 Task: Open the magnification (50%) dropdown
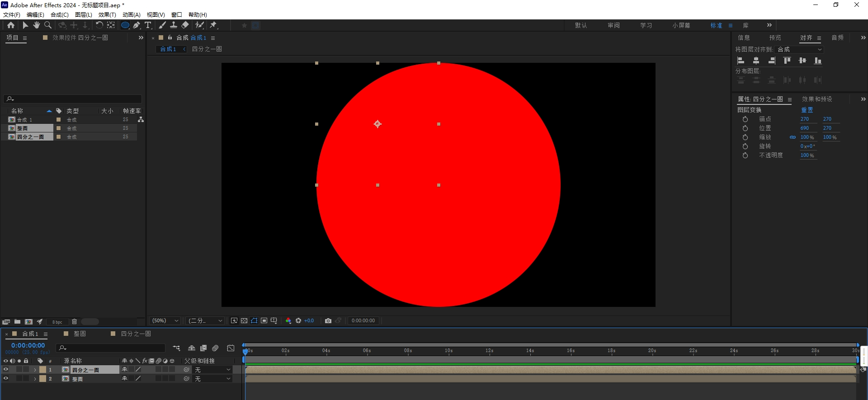point(165,321)
